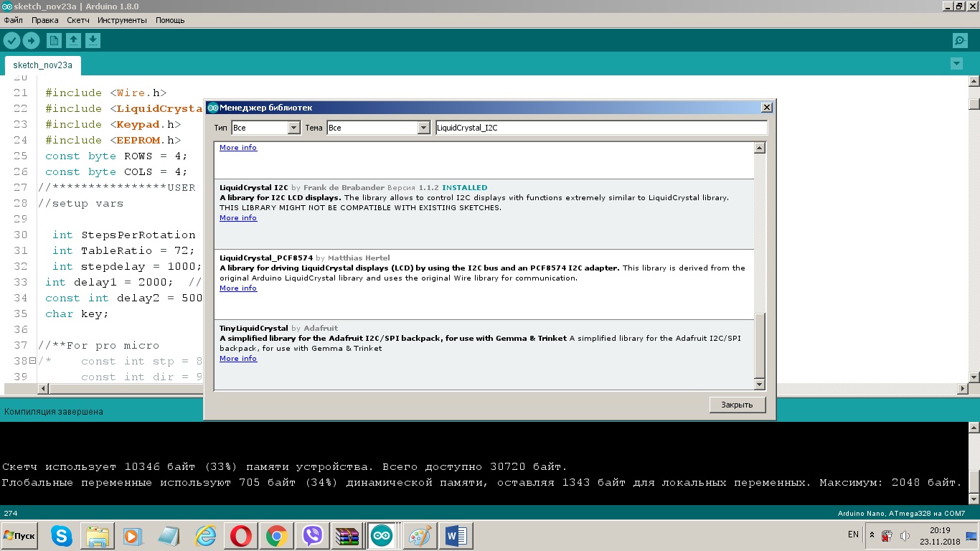
Task: Open More info for LiquidCrystal_PCF8574 library
Action: coord(238,288)
